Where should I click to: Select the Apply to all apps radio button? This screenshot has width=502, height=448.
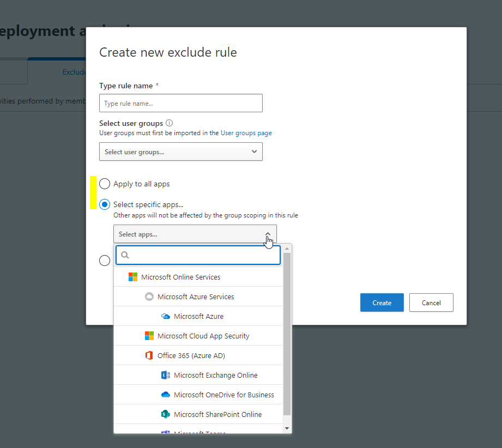coord(105,184)
